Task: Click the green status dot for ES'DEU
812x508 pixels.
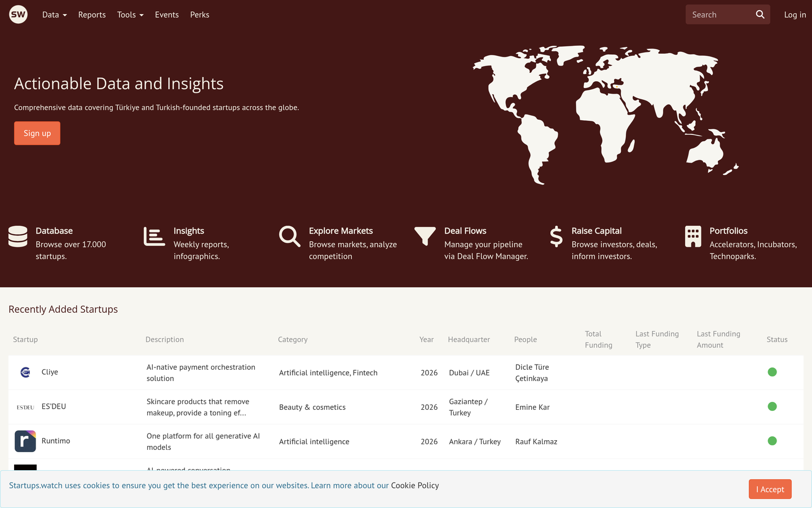Action: pos(773,406)
